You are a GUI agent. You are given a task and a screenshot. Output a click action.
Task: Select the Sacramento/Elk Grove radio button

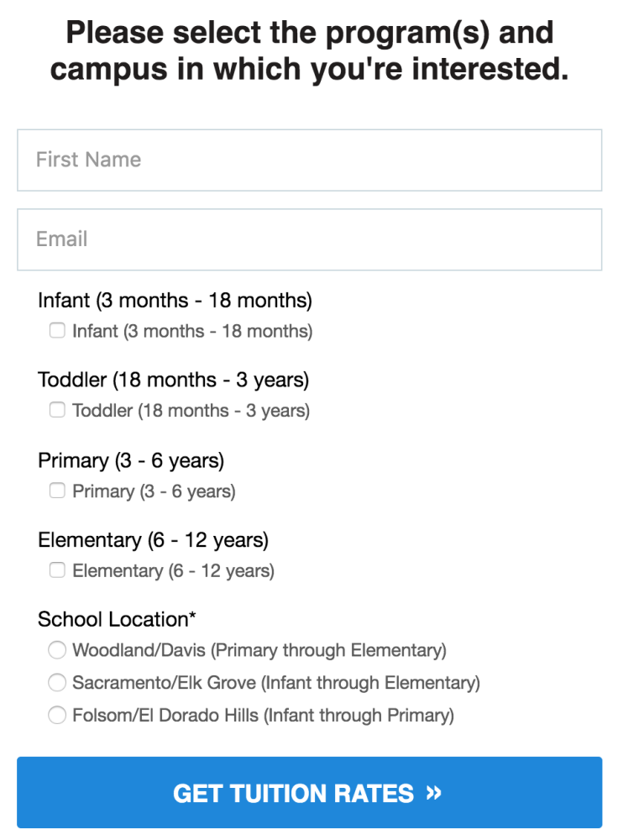pos(57,682)
